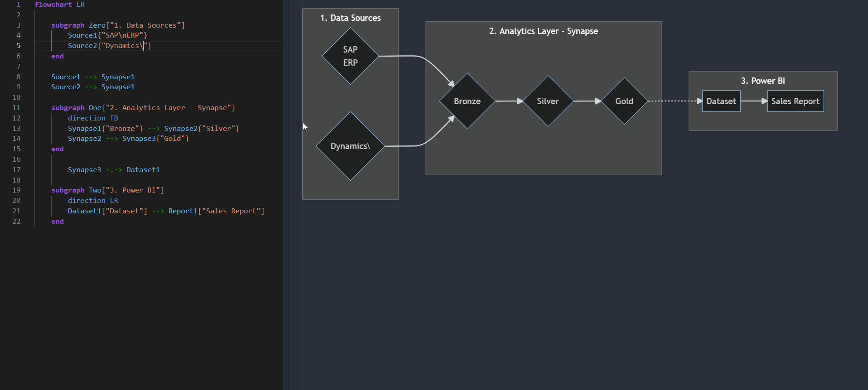Click 'flowchart LR' on line 1

[59, 5]
